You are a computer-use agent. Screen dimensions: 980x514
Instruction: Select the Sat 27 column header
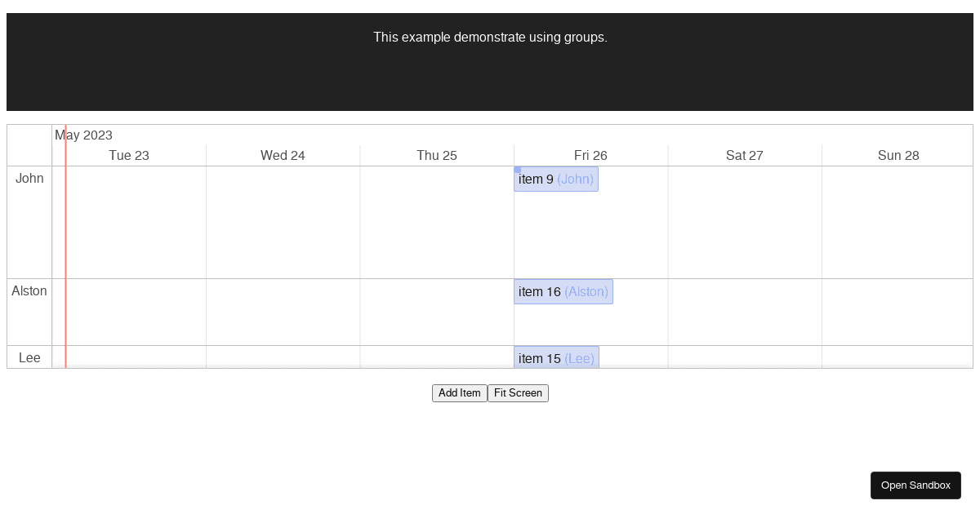[x=744, y=155]
